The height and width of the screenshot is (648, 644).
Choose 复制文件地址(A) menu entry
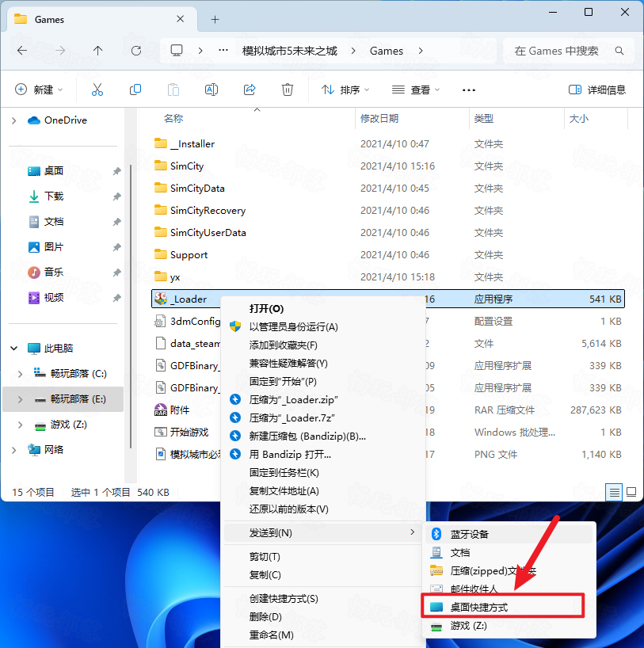324,491
